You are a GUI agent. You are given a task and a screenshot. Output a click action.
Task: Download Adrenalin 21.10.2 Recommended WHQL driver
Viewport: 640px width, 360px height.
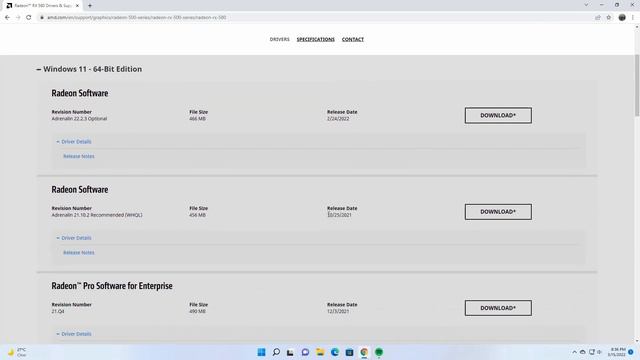(498, 212)
